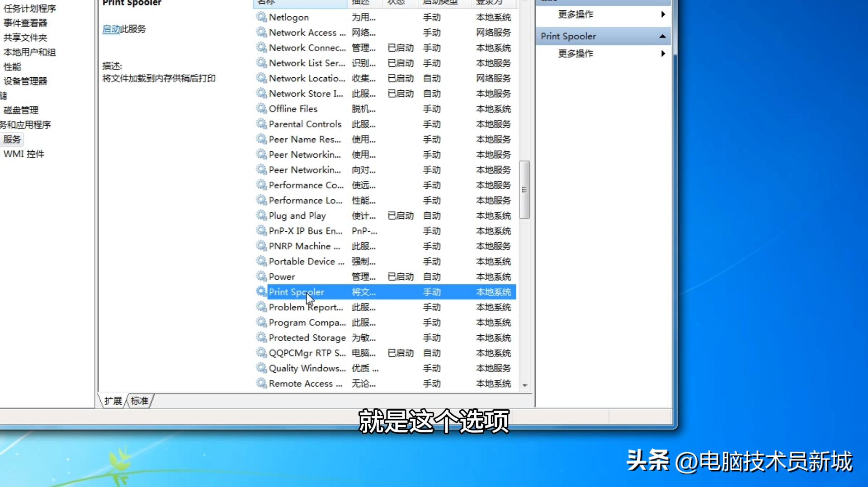This screenshot has height=487, width=868.
Task: Select WMI 控件 in the left tree
Action: tap(24, 154)
